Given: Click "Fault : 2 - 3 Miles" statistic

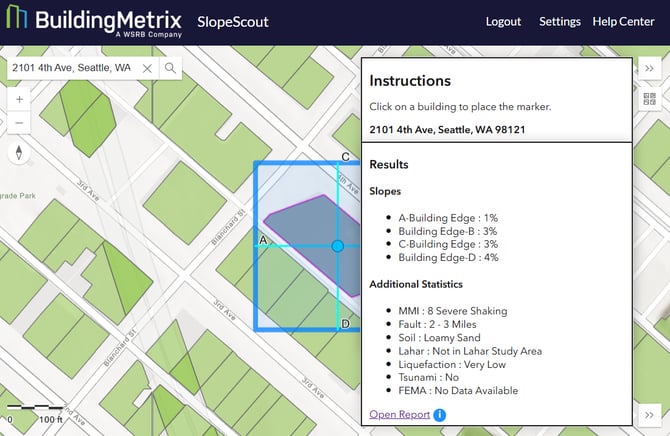Looking at the screenshot, I should [438, 324].
